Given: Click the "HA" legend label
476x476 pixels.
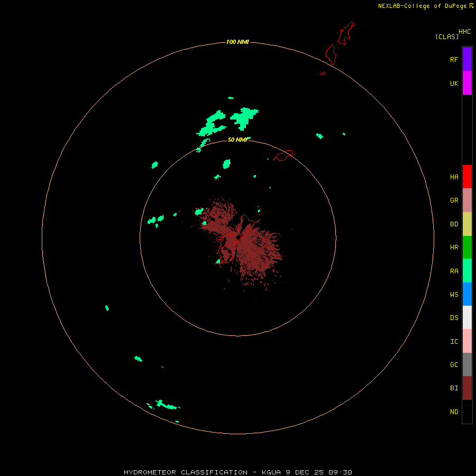Looking at the screenshot, I should [x=454, y=177].
